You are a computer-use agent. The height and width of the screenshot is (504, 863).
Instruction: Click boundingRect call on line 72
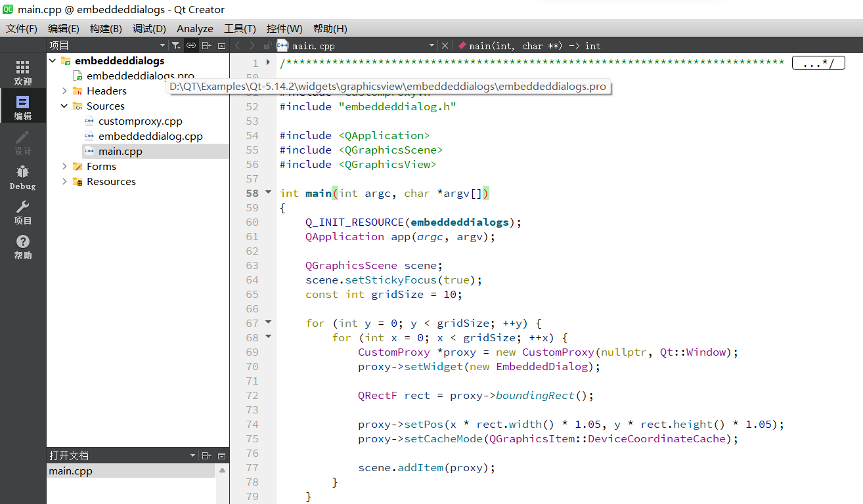[x=535, y=395]
